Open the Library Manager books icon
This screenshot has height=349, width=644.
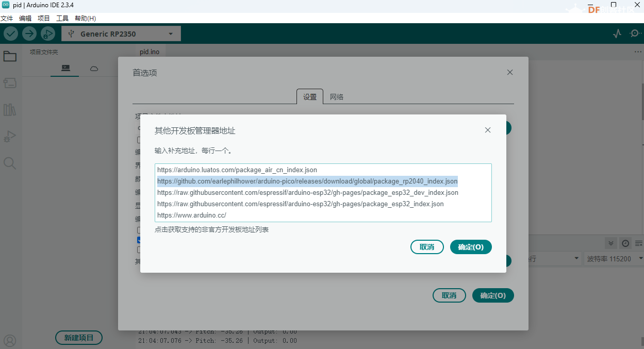pos(10,109)
